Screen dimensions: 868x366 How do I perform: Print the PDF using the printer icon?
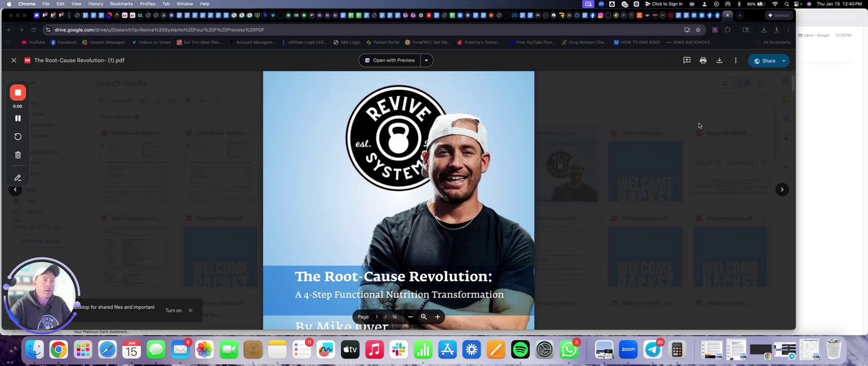click(x=703, y=60)
